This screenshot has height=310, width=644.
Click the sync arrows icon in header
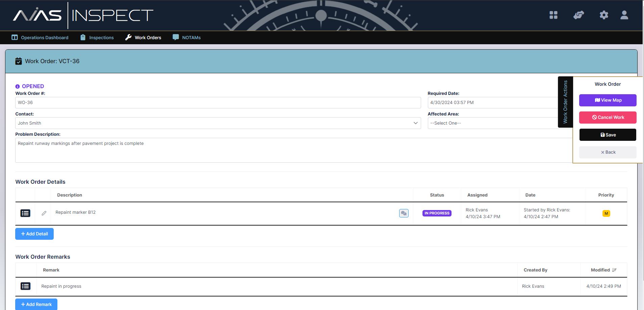click(x=578, y=15)
